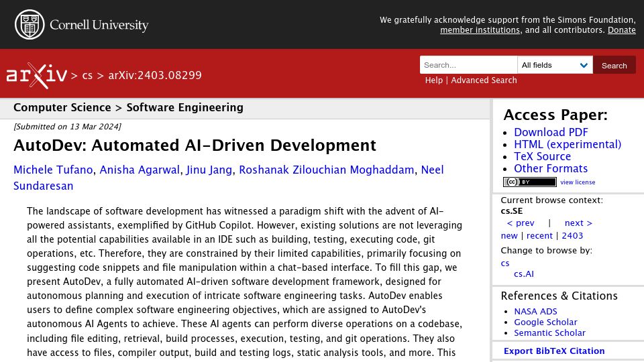The image size is (644, 362).
Task: View Other Formats
Action: click(550, 168)
